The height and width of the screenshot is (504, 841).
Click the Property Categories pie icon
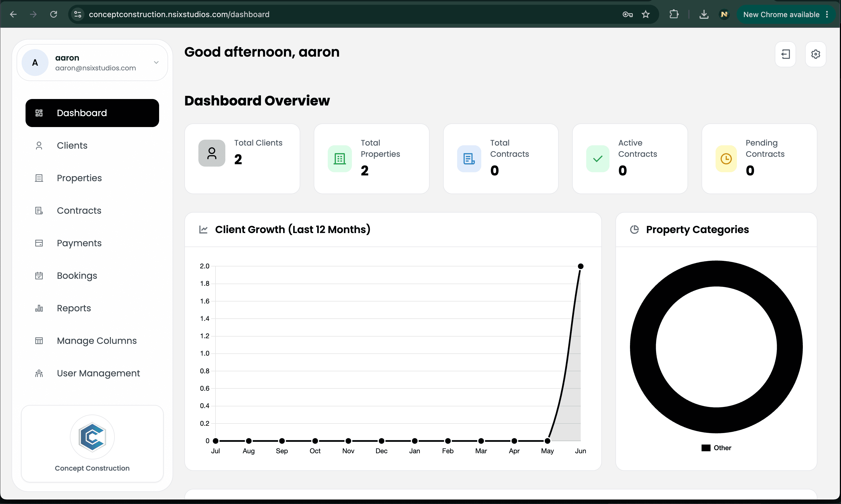click(634, 230)
